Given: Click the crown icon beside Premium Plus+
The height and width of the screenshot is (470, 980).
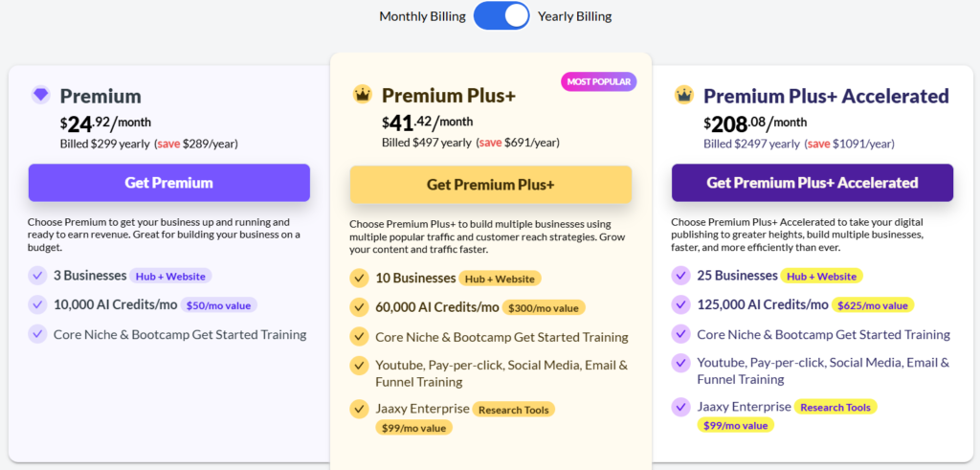Looking at the screenshot, I should click(x=362, y=94).
